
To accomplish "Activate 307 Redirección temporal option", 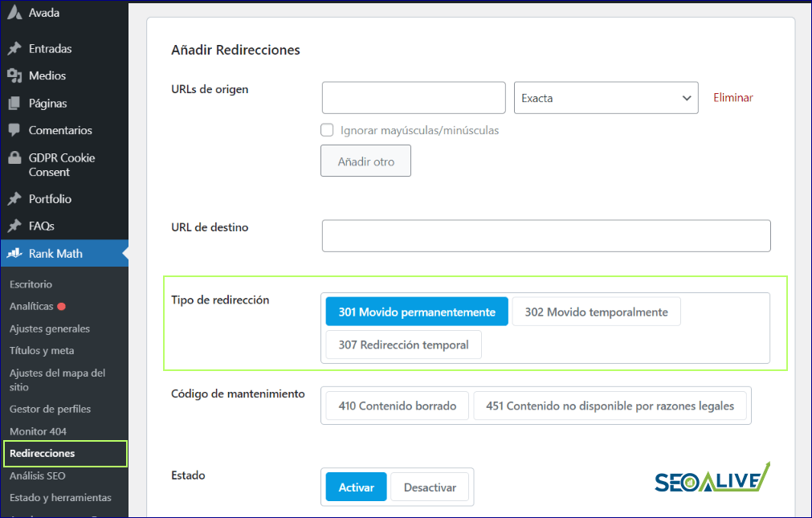I will (402, 345).
